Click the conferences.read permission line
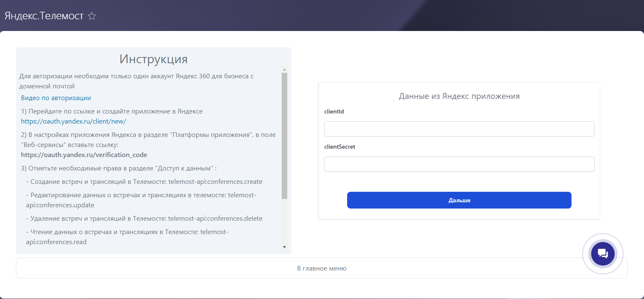 tap(127, 237)
